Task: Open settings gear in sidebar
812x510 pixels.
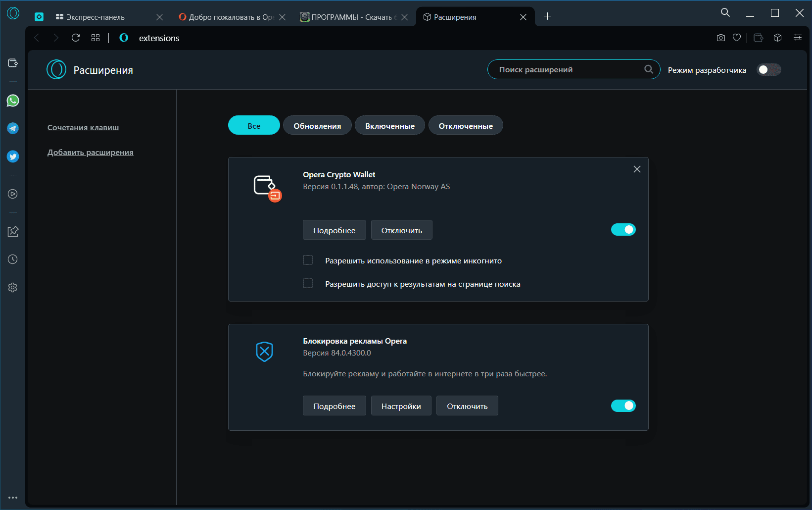Action: click(13, 287)
